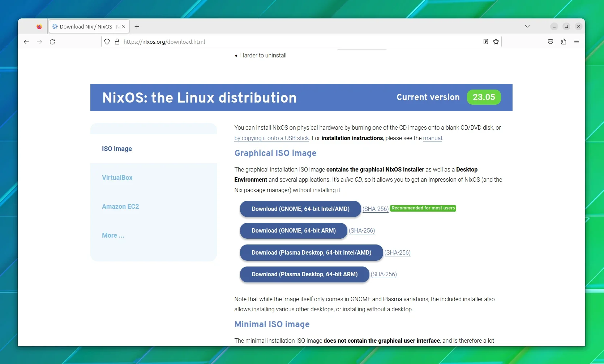Open the Firefox hamburger menu
Image resolution: width=604 pixels, height=364 pixels.
point(577,42)
